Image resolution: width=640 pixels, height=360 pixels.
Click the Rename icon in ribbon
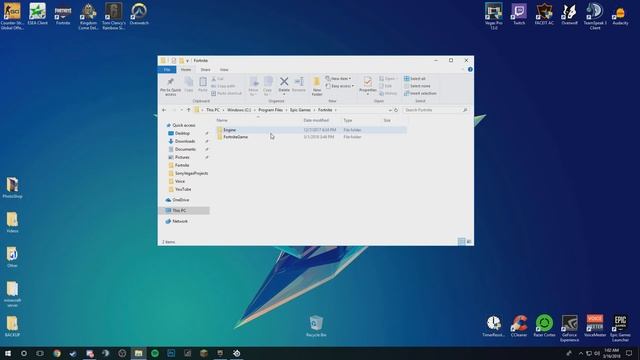[299, 84]
